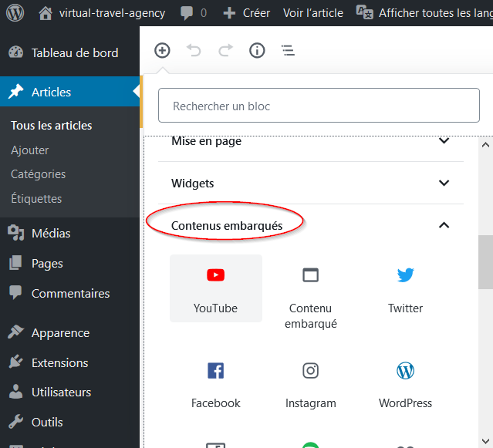Undo the last editor action

pyautogui.click(x=194, y=50)
